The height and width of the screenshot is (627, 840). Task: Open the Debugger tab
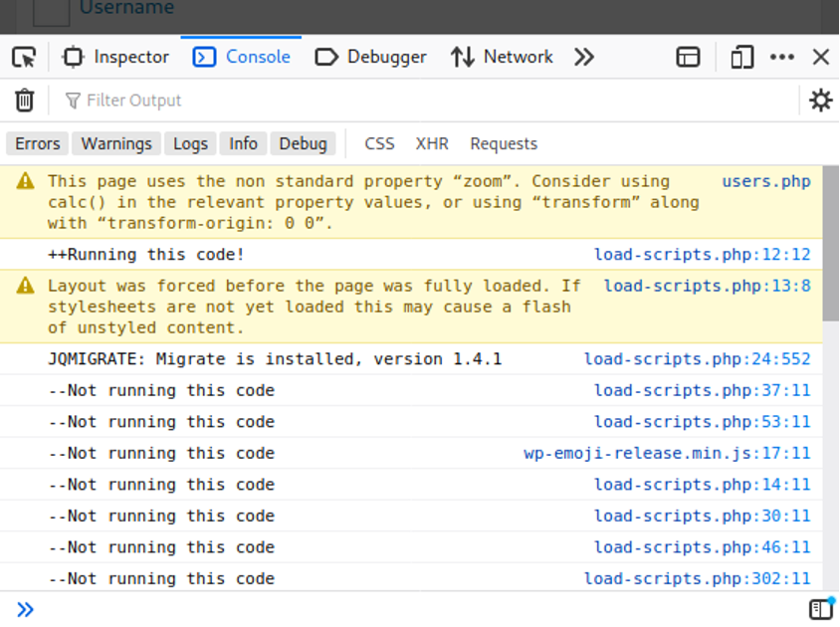tap(370, 57)
